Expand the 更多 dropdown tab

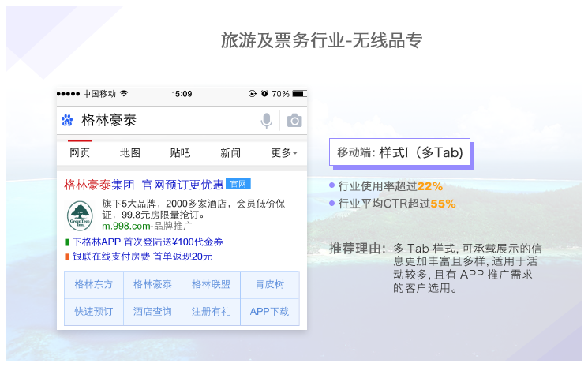283,153
